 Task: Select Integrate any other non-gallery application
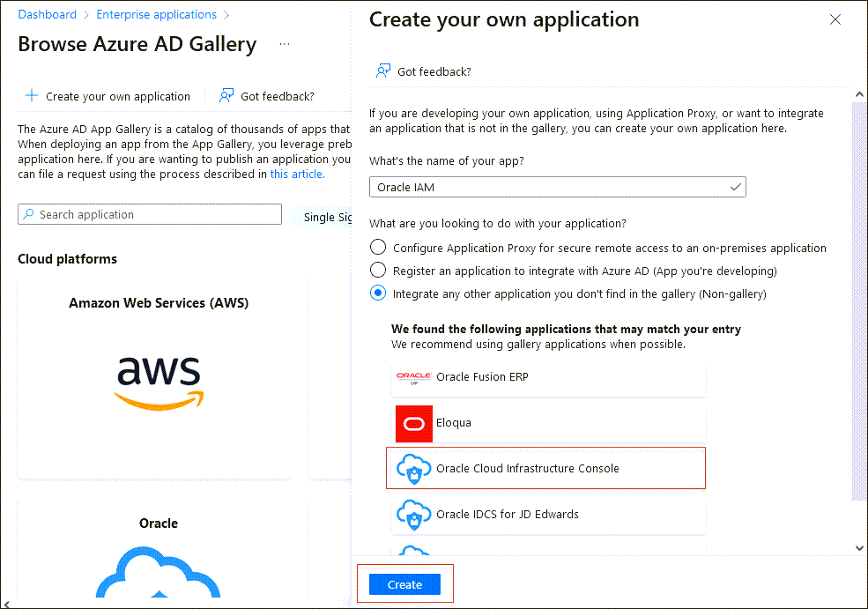378,293
